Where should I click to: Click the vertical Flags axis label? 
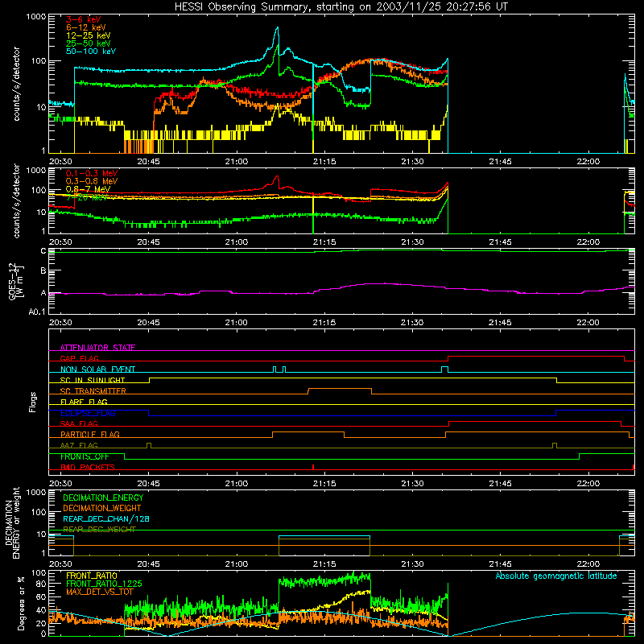(x=33, y=402)
